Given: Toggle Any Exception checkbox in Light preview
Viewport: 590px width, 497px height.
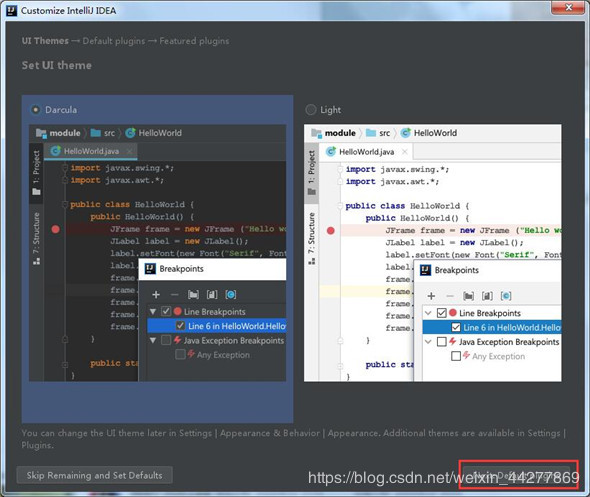Looking at the screenshot, I should pyautogui.click(x=456, y=356).
